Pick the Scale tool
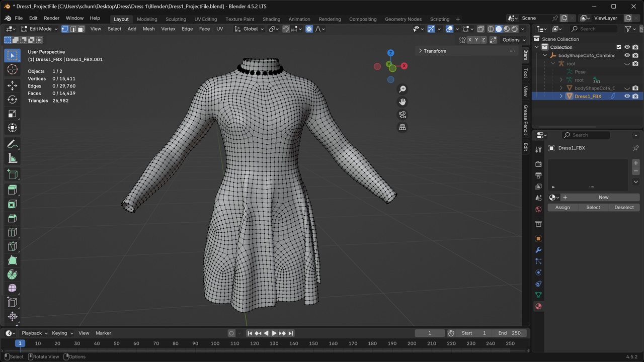The width and height of the screenshot is (644, 362). point(13,114)
